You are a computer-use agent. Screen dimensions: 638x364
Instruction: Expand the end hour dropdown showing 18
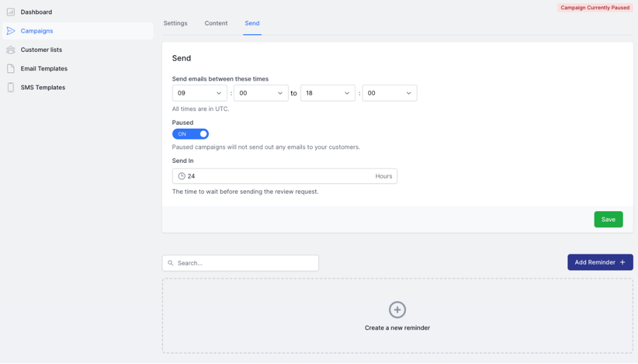click(x=327, y=93)
